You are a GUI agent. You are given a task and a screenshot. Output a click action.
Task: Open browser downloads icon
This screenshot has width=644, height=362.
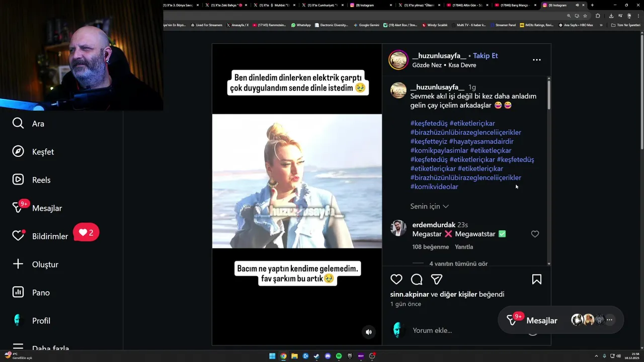coord(611,16)
